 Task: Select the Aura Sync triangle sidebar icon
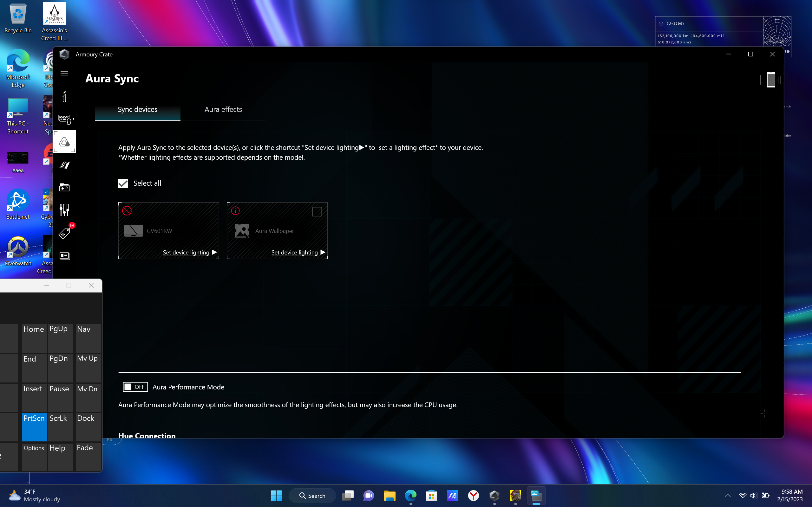(x=64, y=142)
